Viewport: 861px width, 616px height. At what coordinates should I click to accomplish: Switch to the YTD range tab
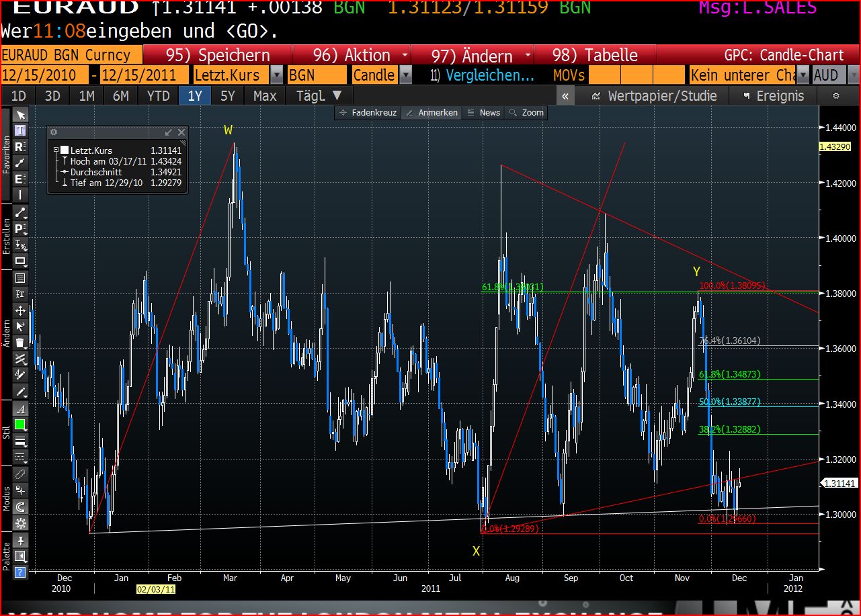(158, 96)
